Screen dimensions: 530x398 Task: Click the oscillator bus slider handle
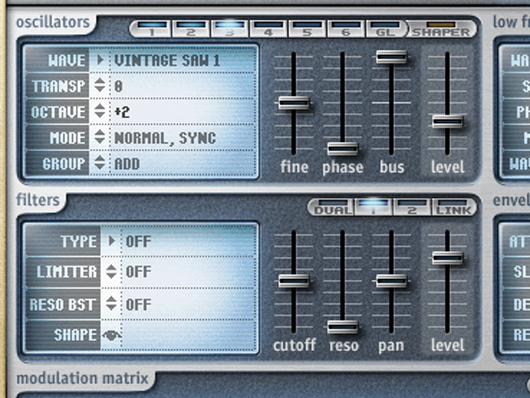(391, 56)
